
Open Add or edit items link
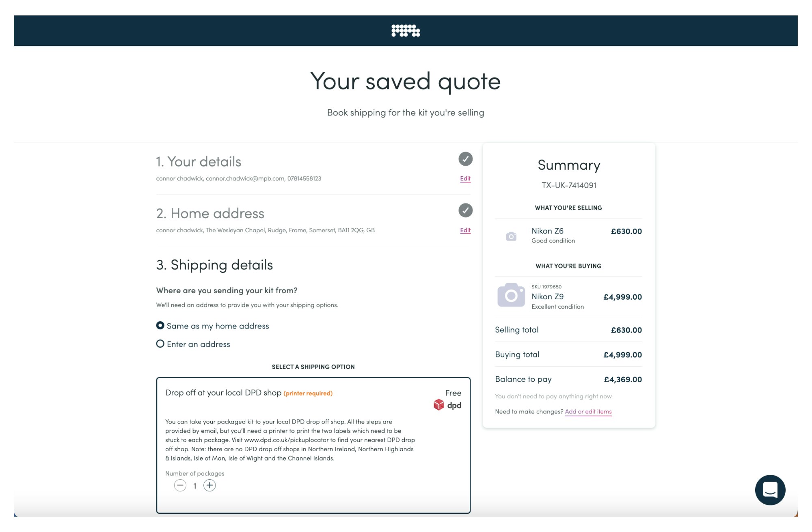point(588,411)
